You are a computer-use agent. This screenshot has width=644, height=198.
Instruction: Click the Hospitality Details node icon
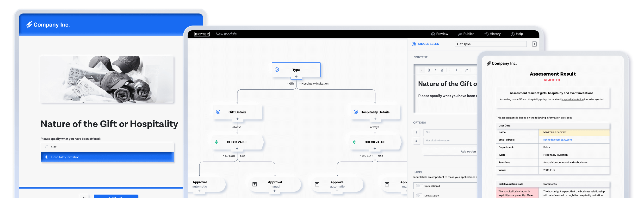tap(356, 112)
